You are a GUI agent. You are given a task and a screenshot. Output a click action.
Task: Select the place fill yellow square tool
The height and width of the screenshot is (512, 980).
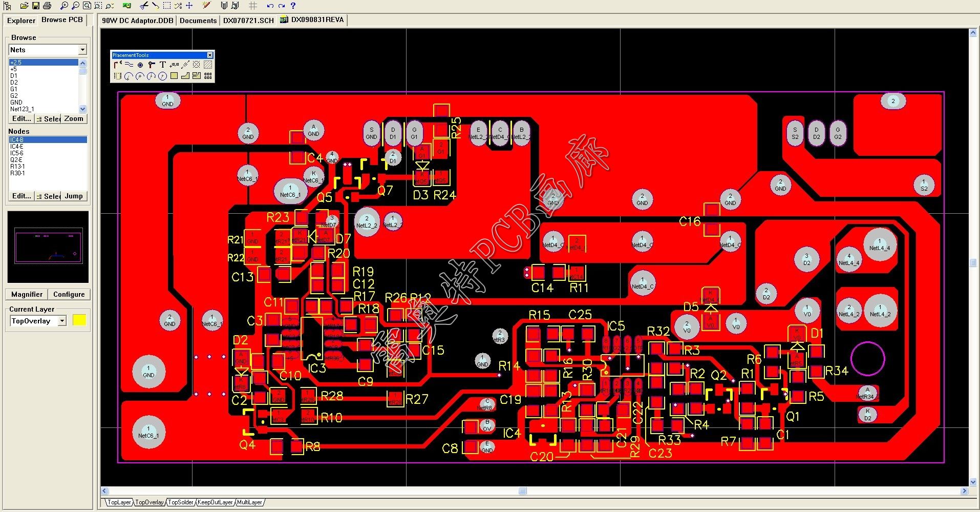pos(174,76)
